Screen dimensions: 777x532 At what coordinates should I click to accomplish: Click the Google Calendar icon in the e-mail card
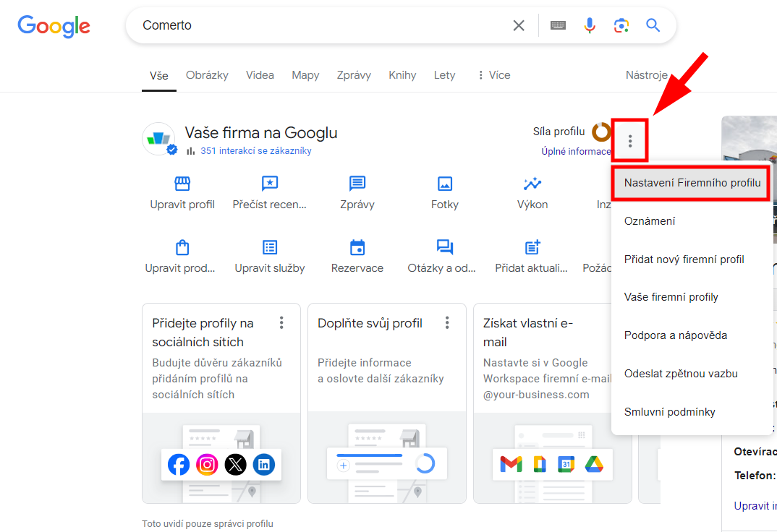pyautogui.click(x=566, y=464)
